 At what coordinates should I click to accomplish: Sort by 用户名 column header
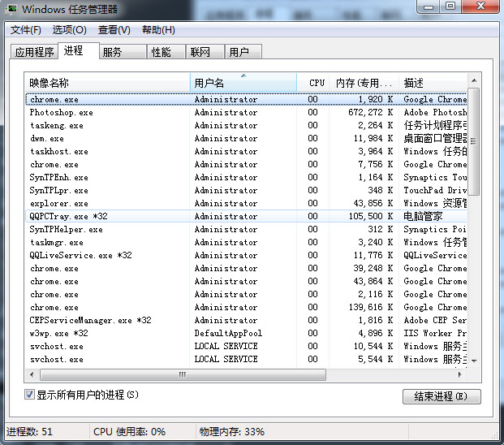[x=243, y=83]
